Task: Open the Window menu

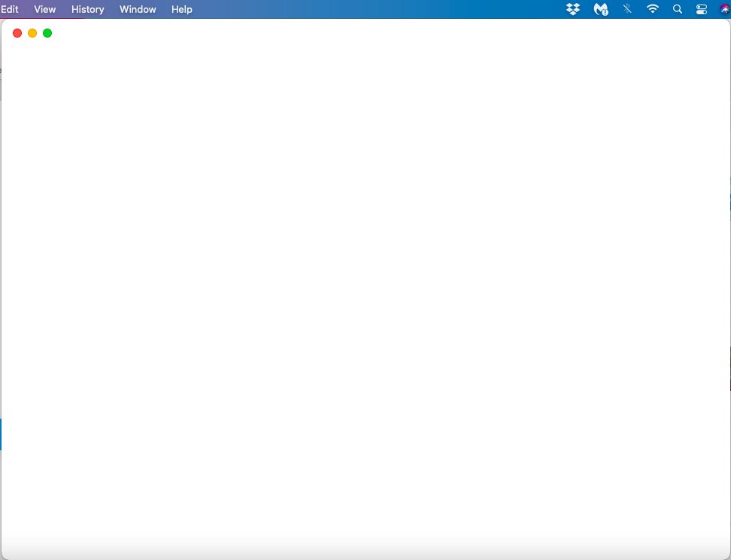Action: pyautogui.click(x=138, y=9)
